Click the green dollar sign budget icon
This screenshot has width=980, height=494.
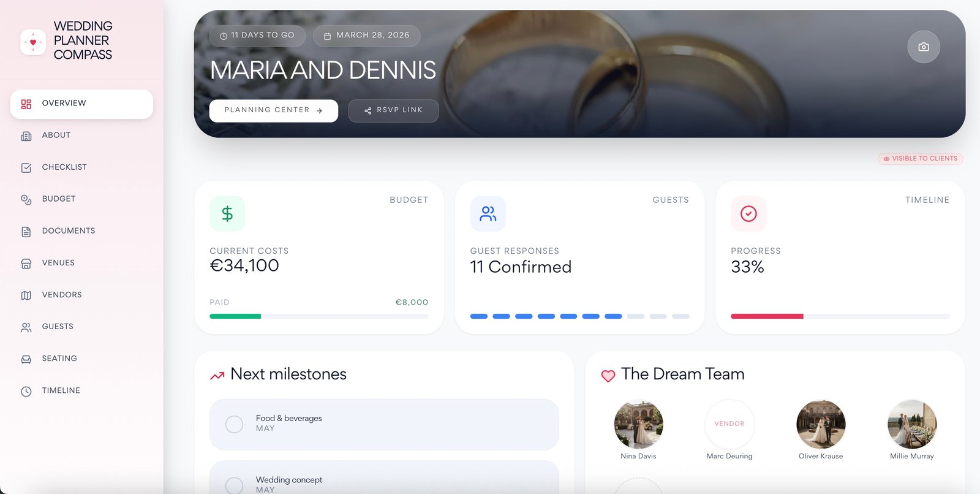pyautogui.click(x=227, y=213)
